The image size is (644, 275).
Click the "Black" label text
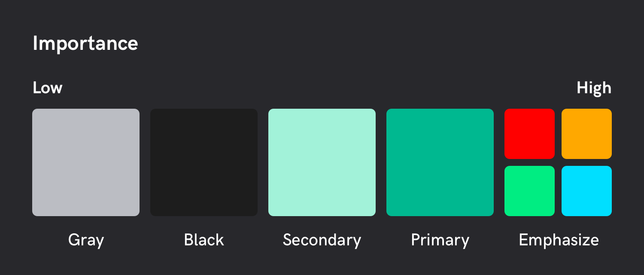(204, 240)
